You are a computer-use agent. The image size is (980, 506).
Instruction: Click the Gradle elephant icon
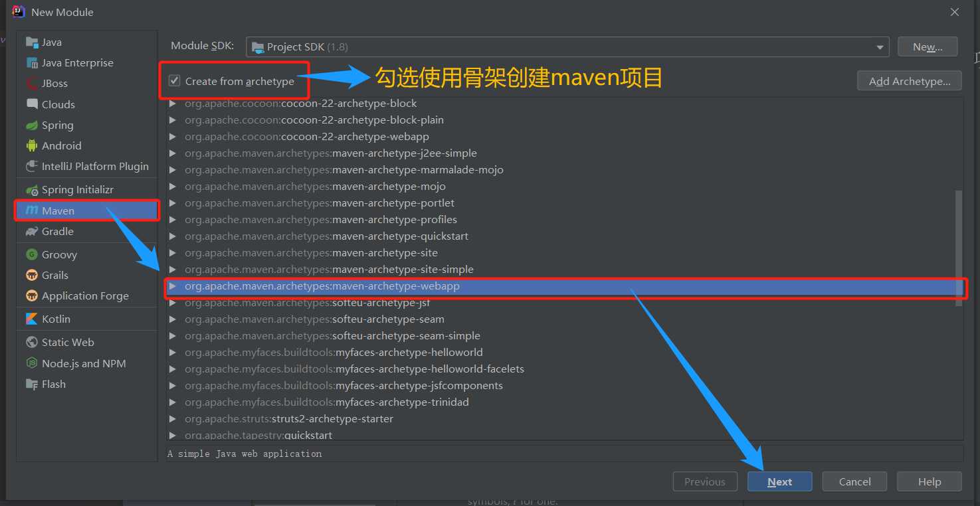click(x=32, y=232)
